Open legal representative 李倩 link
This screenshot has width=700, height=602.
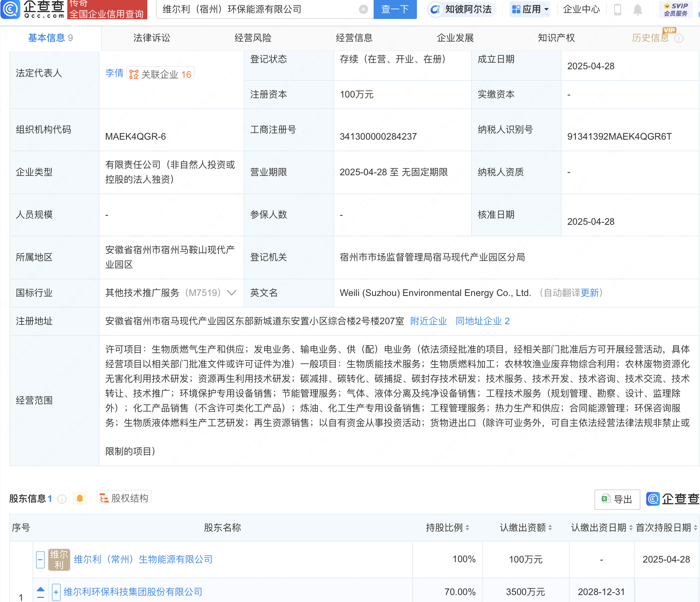click(x=114, y=73)
